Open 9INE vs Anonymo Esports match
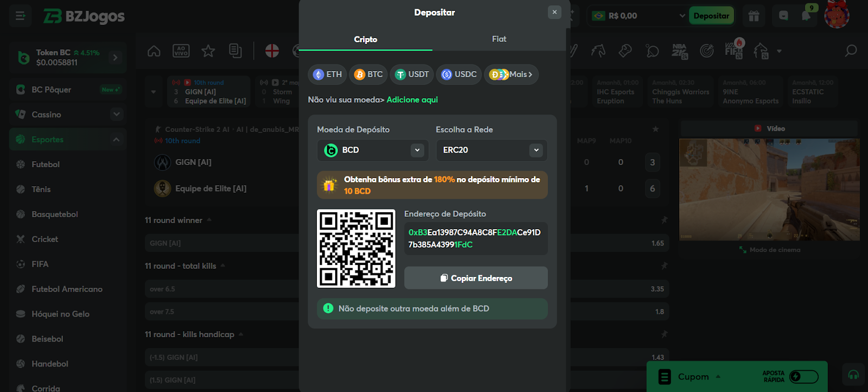This screenshot has width=868, height=392. (x=751, y=92)
